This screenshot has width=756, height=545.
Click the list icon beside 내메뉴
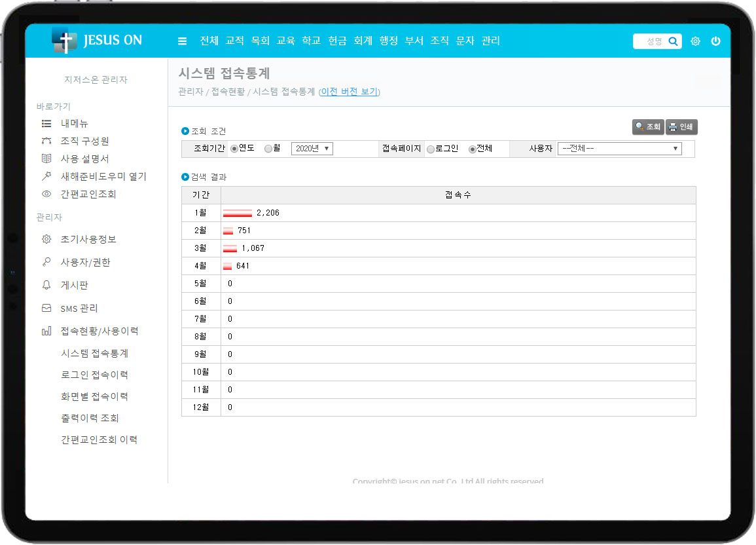(x=46, y=123)
